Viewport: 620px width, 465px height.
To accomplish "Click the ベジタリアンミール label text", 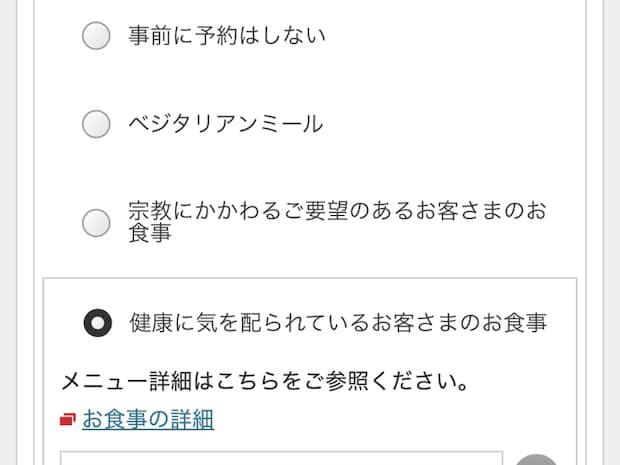I will (x=225, y=124).
